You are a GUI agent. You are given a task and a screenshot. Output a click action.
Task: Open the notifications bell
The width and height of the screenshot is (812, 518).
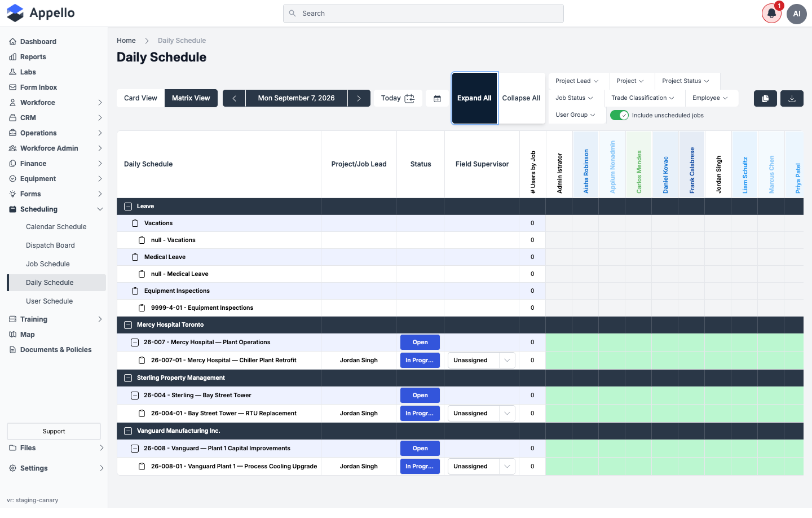coord(771,14)
